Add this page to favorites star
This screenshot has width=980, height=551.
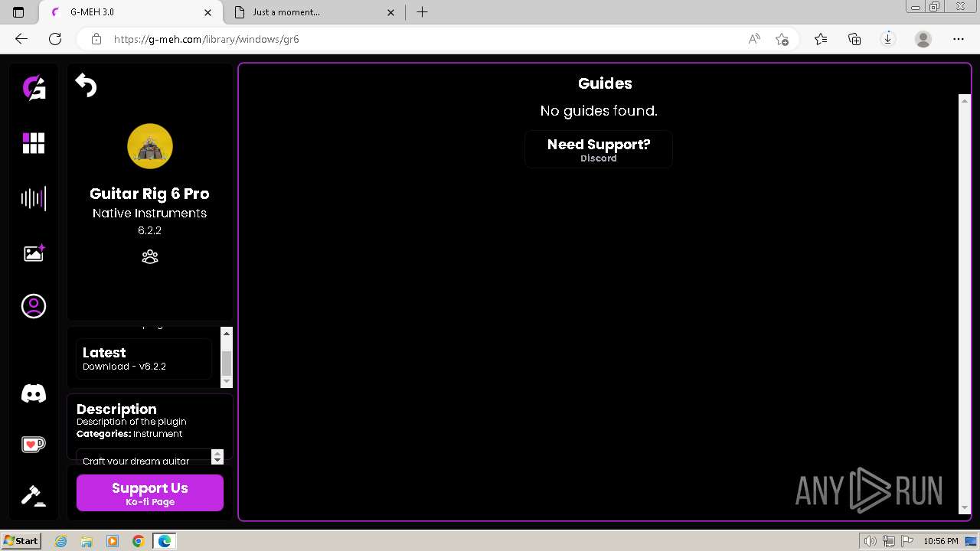pyautogui.click(x=782, y=39)
